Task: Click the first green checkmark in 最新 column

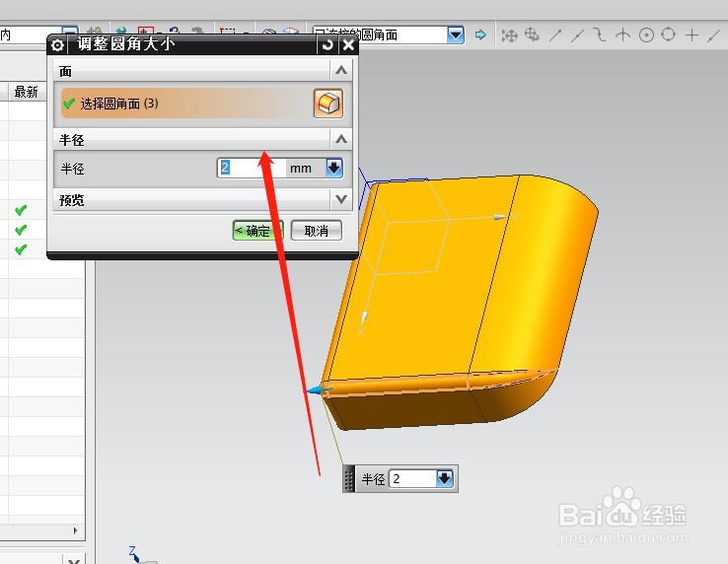Action: 21,210
